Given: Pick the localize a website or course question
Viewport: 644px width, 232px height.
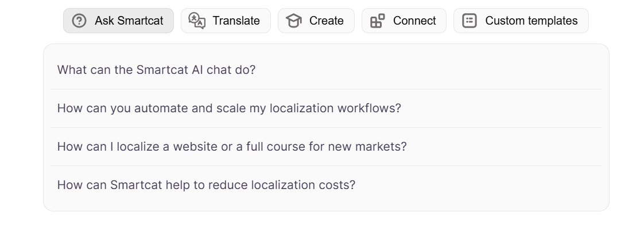Looking at the screenshot, I should pos(326,147).
